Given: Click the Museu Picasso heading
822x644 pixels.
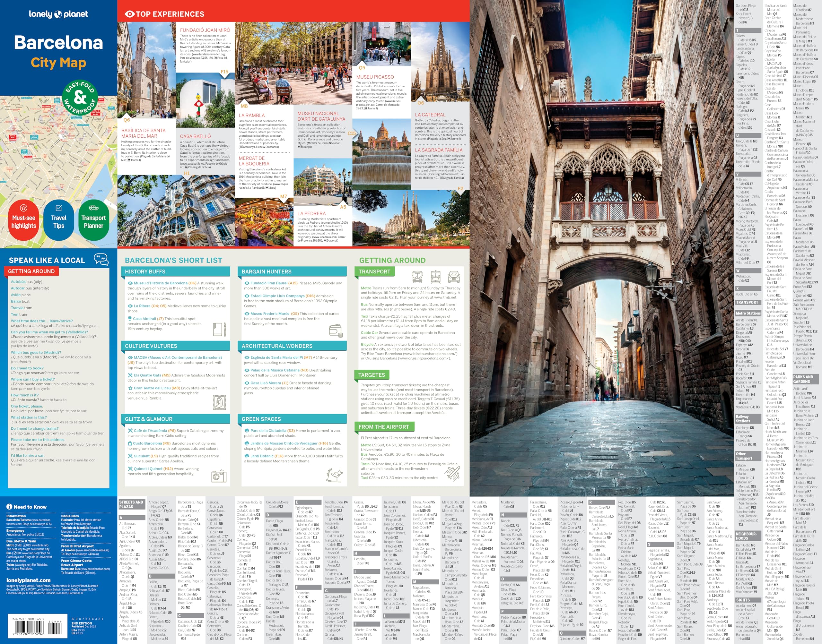Looking at the screenshot, I should click(x=375, y=77).
